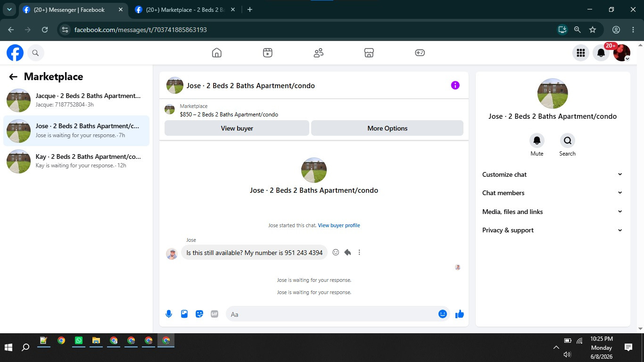
Task: Follow the View buyer profile link
Action: [x=339, y=225]
